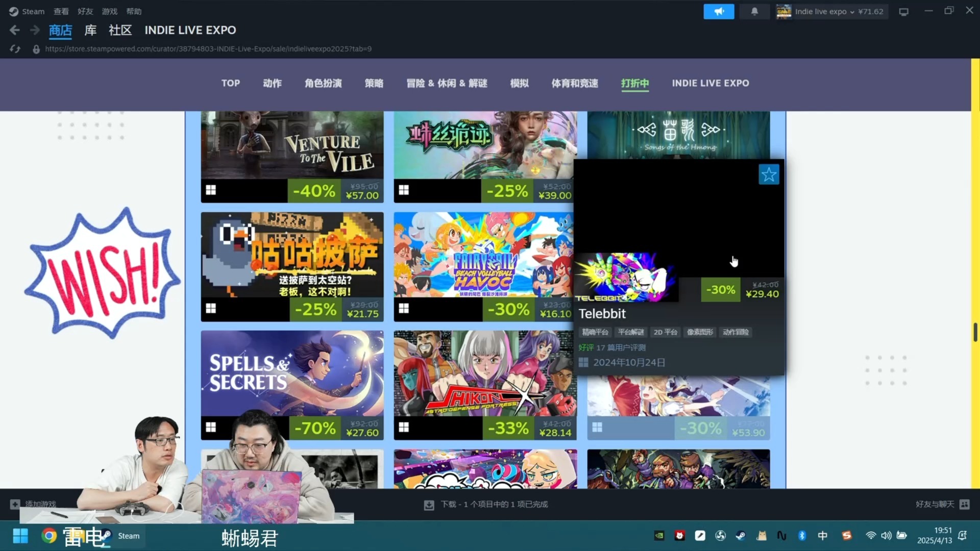980x551 pixels.
Task: Switch the Chinese input mode indicator
Action: (822, 536)
